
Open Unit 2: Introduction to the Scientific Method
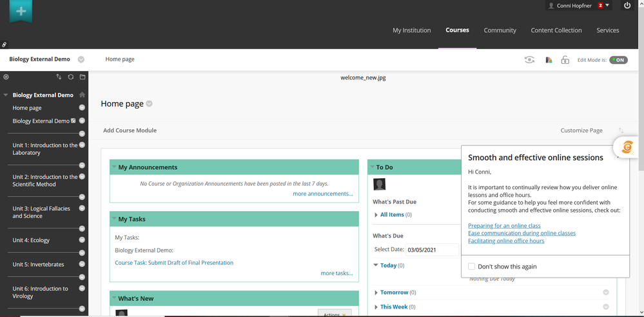44,181
